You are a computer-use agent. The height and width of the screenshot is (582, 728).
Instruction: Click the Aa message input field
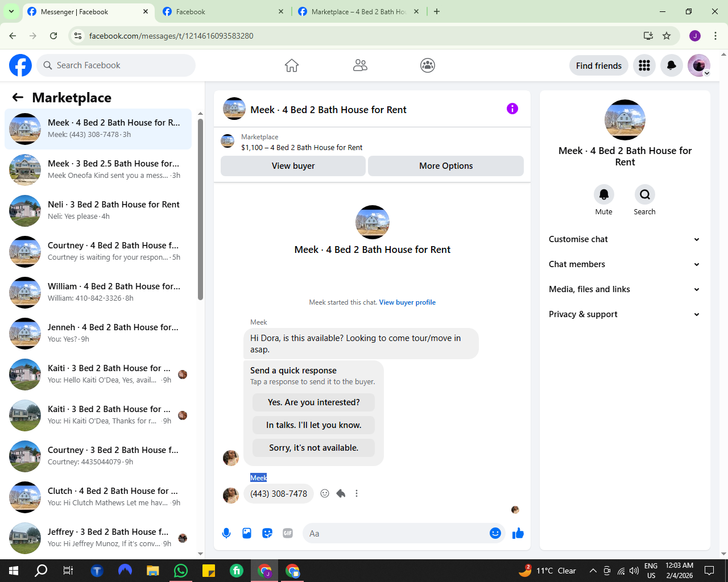(396, 533)
